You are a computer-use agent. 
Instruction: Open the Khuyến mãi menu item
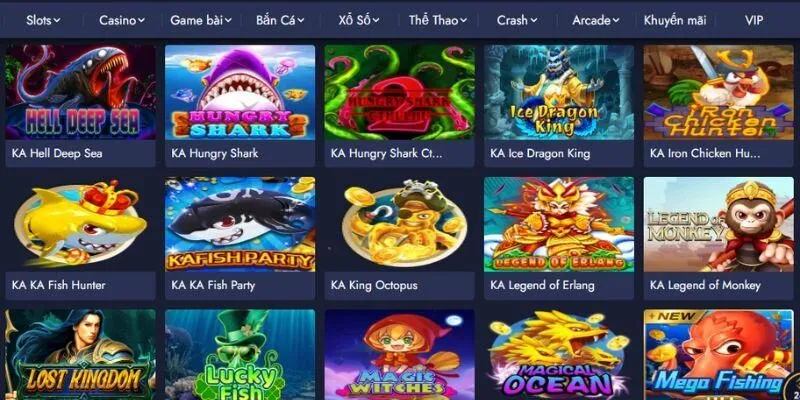[x=675, y=20]
